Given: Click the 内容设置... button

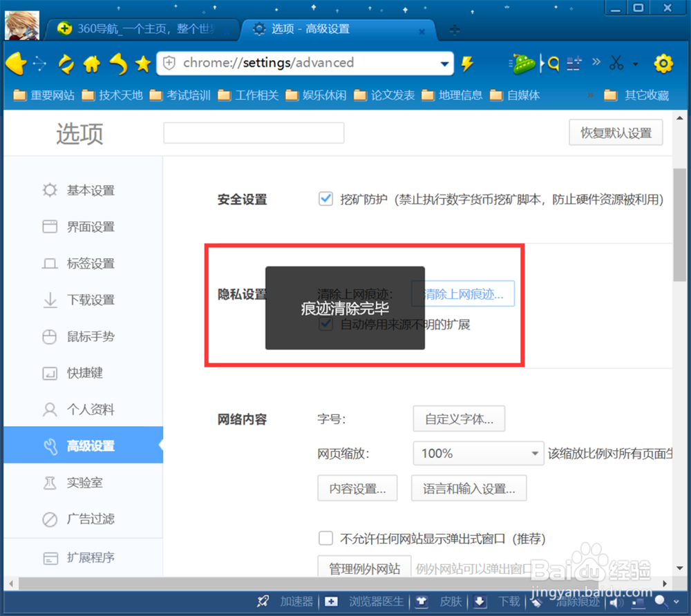Looking at the screenshot, I should (357, 488).
